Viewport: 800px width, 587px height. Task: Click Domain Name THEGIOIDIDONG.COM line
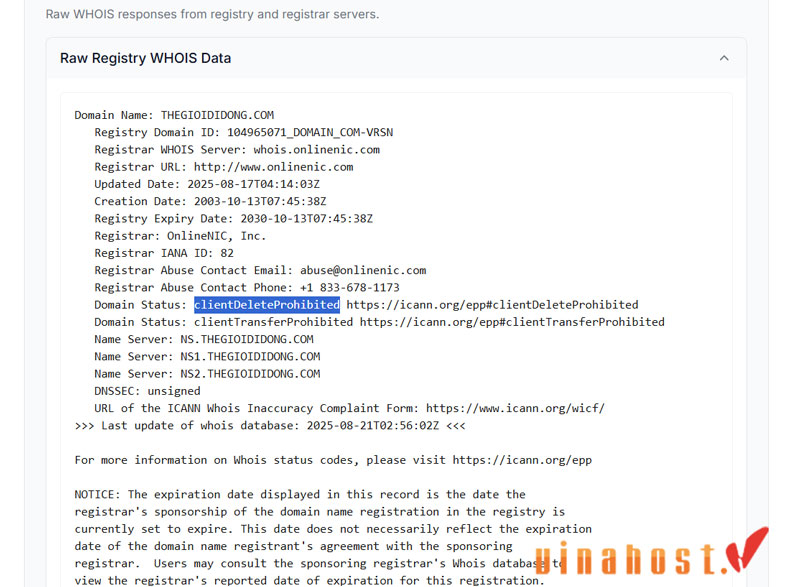click(x=174, y=115)
